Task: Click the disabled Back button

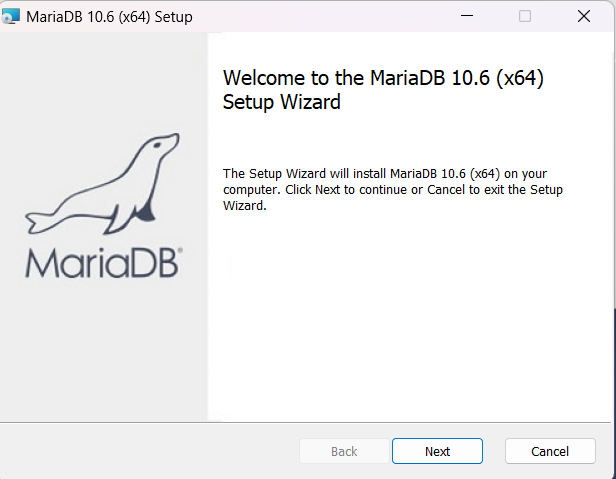Action: point(344,451)
